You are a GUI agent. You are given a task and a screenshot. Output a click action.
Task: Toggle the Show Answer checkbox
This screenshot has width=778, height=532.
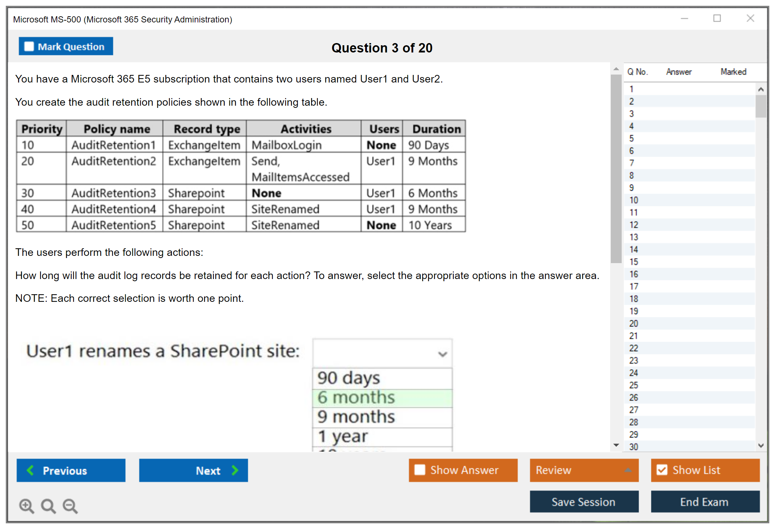[x=420, y=470]
